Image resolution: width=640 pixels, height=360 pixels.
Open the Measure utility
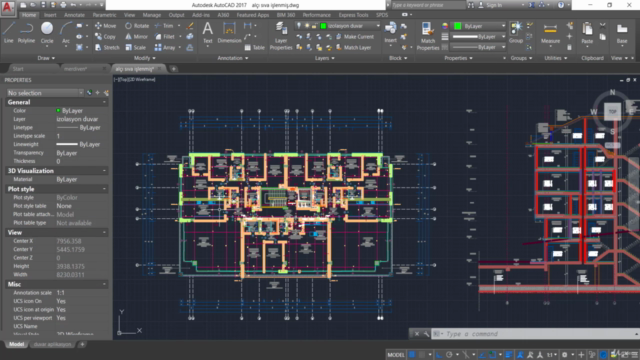(x=550, y=33)
